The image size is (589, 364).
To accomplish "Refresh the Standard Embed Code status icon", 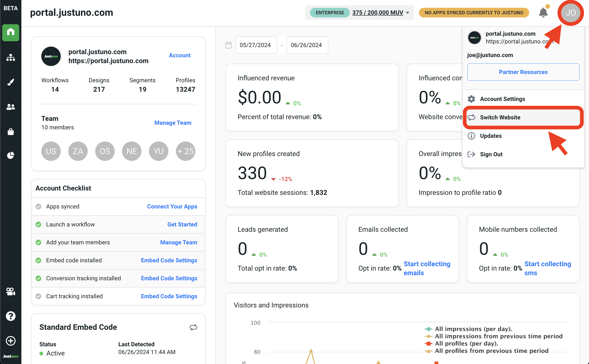I will pyautogui.click(x=193, y=327).
